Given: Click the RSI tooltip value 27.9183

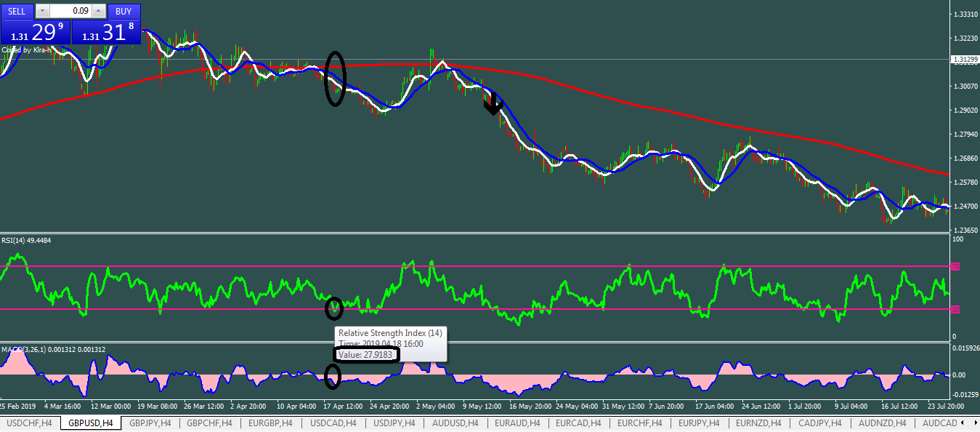Looking at the screenshot, I should [x=368, y=354].
